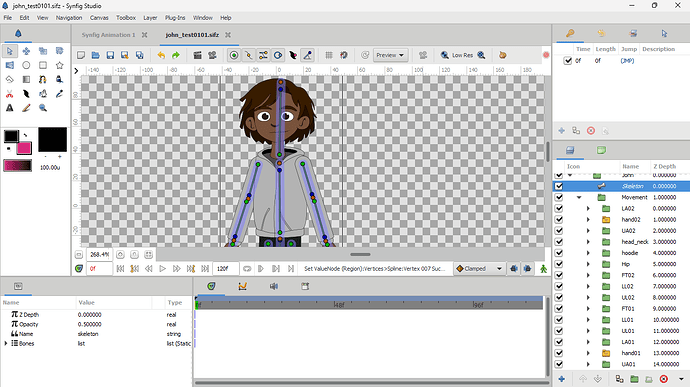Expand the hand02 layer group

[588, 219]
